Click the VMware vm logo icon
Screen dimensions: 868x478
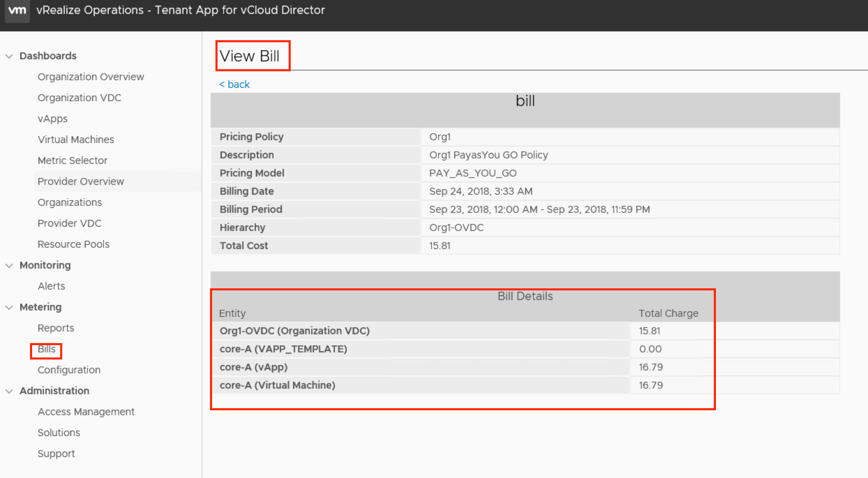(17, 10)
